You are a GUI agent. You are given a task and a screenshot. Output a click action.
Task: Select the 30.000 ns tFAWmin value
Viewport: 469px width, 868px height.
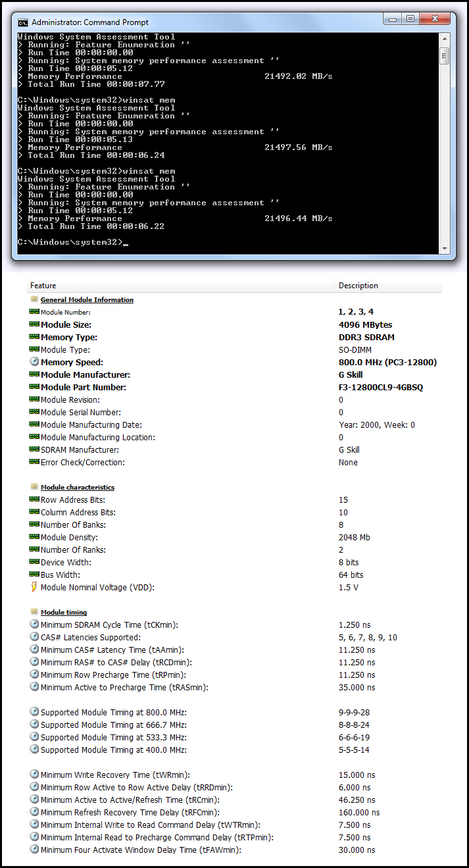[x=357, y=850]
